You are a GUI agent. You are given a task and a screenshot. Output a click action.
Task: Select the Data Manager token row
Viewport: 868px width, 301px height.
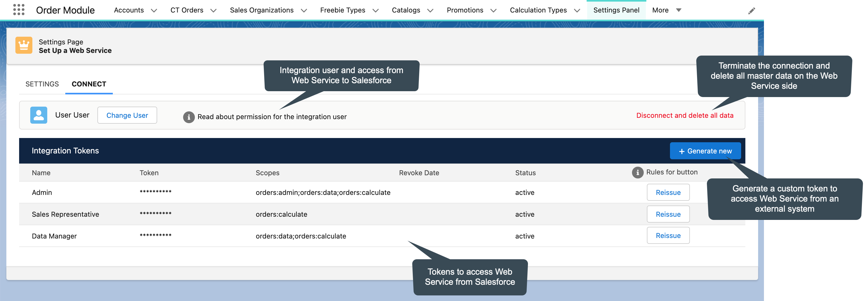pyautogui.click(x=54, y=236)
